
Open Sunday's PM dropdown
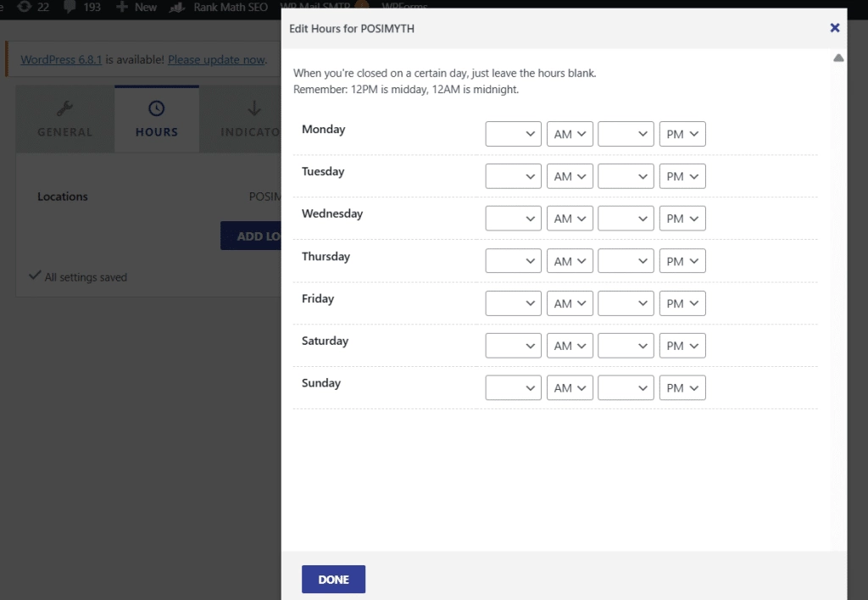682,387
